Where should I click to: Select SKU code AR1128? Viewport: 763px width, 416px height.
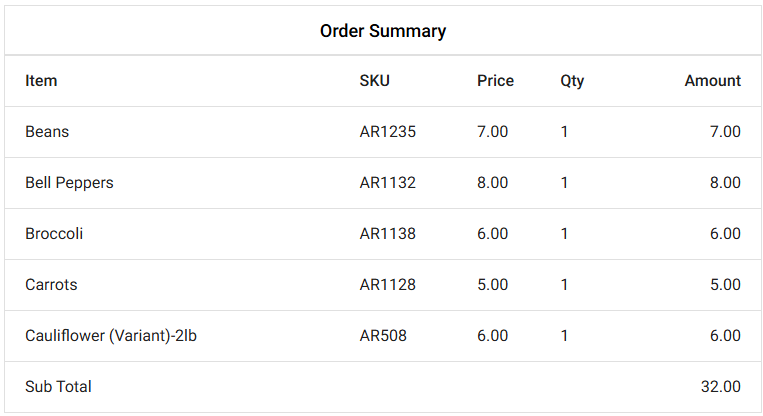point(387,285)
